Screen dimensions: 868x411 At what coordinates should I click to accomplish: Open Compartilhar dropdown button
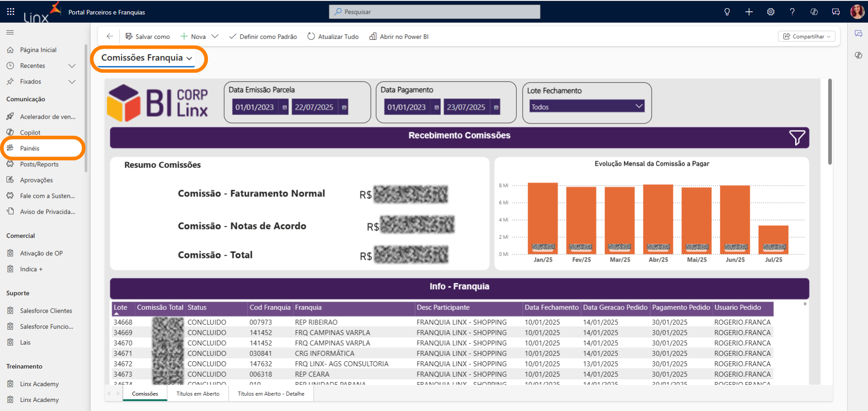point(807,36)
